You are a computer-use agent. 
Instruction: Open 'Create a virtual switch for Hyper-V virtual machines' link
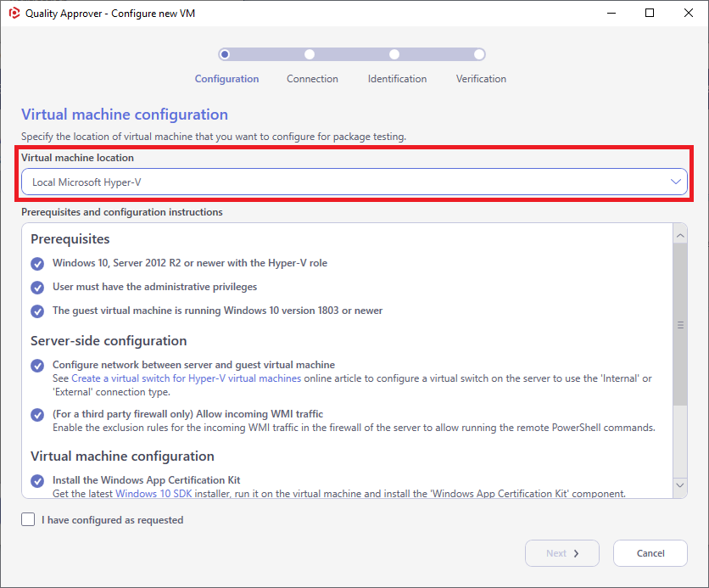tap(187, 378)
